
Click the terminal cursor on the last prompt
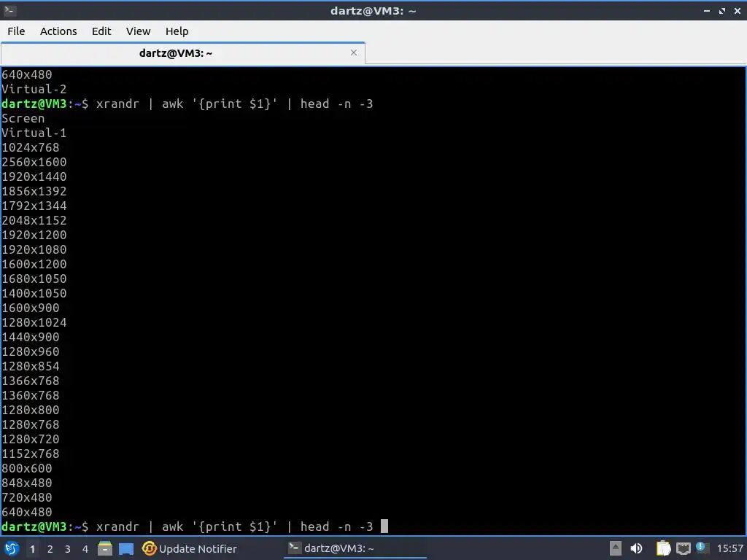(384, 526)
